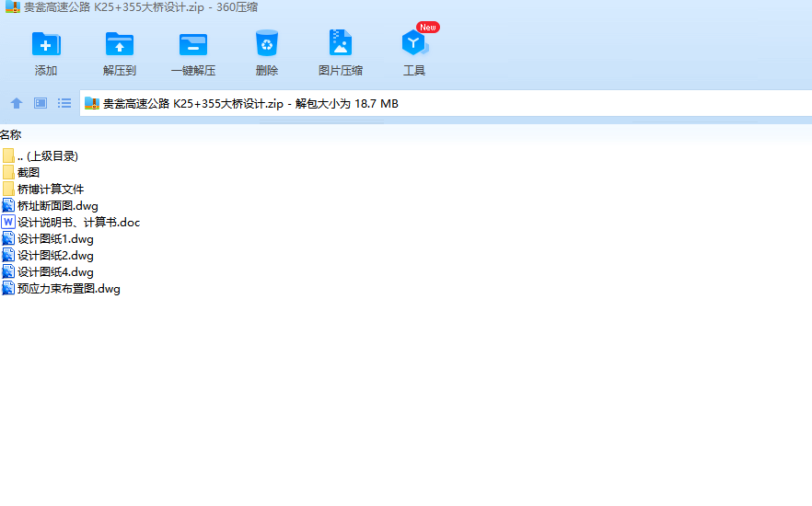Viewport: 812px width, 506px height.
Task: Click the dwg icon of 设计图纸2
Action: pos(8,255)
